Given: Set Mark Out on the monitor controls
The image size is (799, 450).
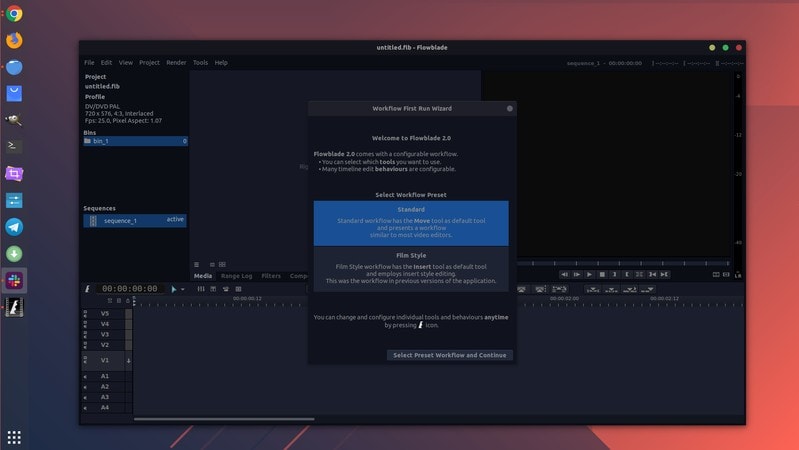Looking at the screenshot, I should click(x=627, y=274).
